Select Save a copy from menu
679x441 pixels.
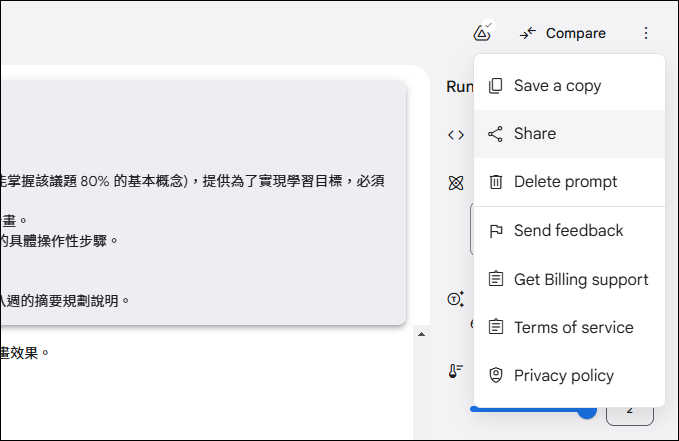[557, 86]
